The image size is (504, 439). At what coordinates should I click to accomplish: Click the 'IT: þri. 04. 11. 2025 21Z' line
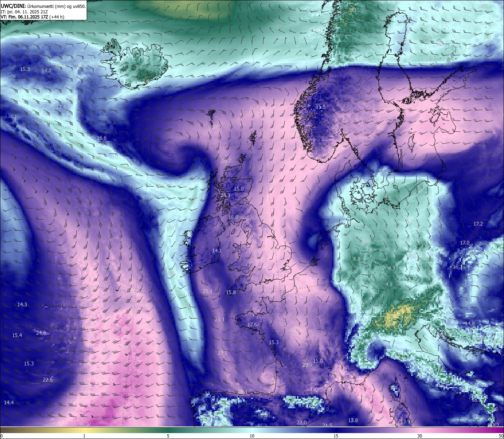(24, 12)
